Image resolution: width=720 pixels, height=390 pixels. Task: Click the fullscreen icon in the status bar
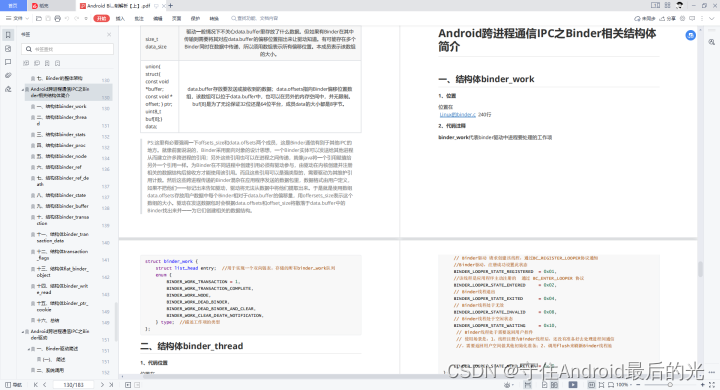tap(712, 385)
